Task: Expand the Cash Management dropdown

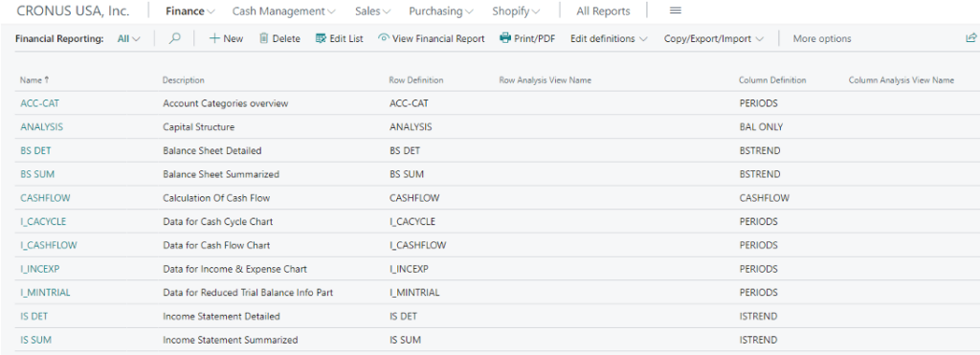Action: (x=283, y=11)
